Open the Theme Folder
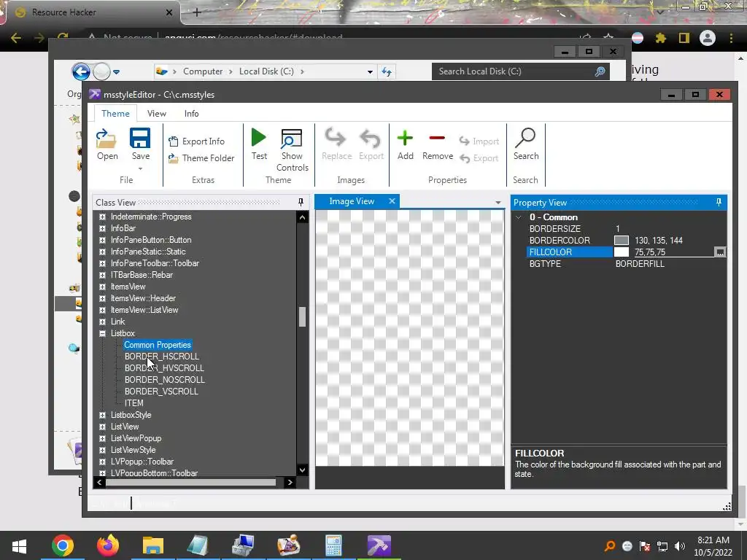The height and width of the screenshot is (560, 747). tap(201, 158)
